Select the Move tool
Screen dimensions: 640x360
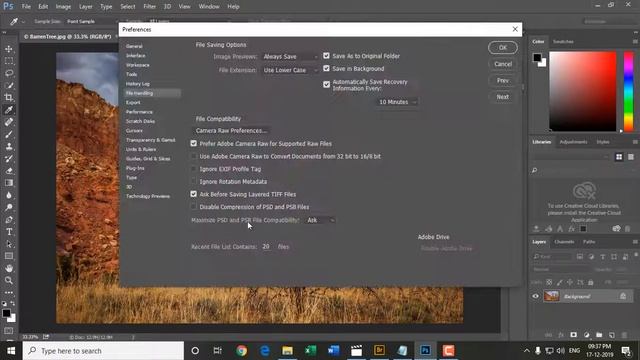click(x=9, y=49)
